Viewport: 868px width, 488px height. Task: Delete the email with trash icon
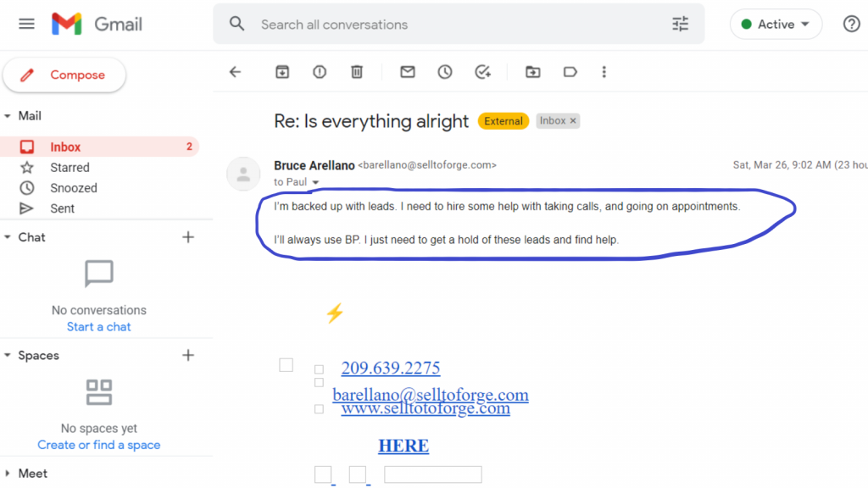357,72
